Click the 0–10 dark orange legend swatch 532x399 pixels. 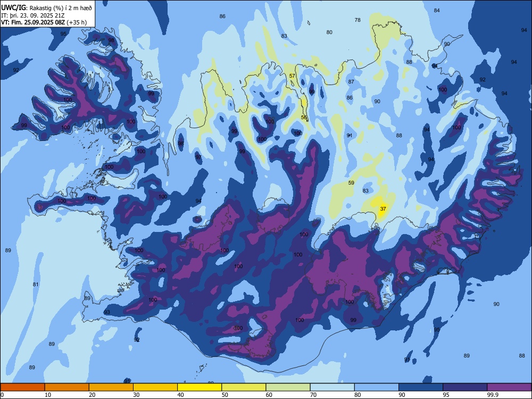(x=22, y=387)
